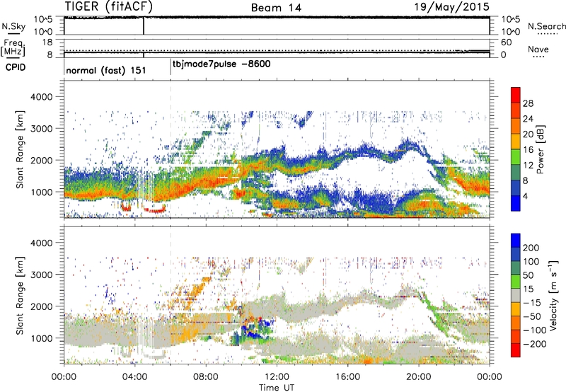Click the '4000' tick on power panel

click(x=41, y=97)
